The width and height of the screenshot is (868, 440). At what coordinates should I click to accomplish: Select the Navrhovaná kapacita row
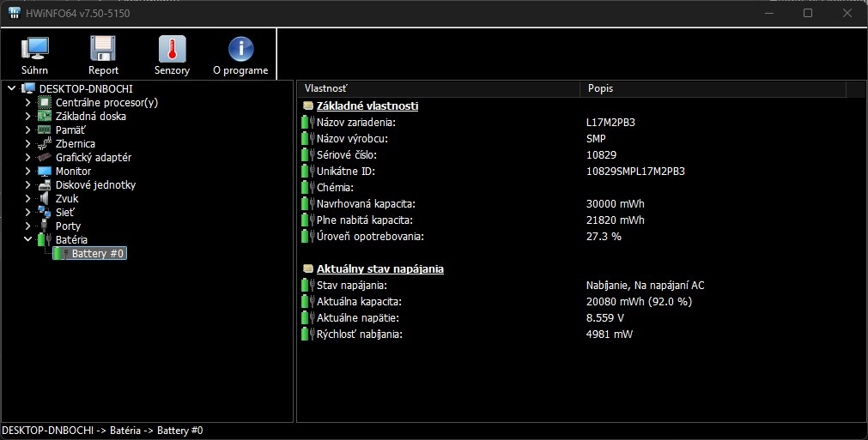(366, 203)
